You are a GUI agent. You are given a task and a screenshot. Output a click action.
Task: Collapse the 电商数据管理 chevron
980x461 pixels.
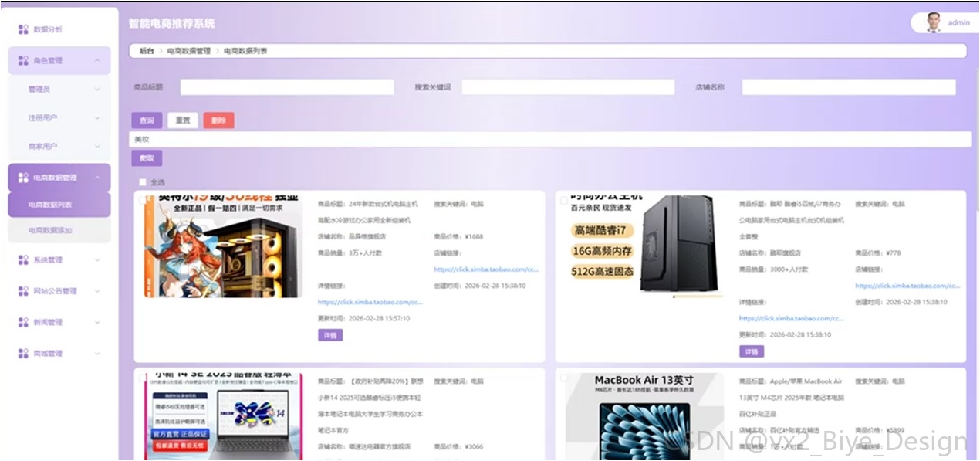[x=97, y=178]
